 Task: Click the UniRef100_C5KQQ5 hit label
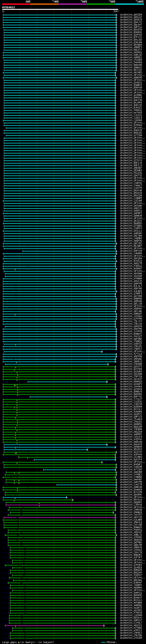tap(131, 364)
